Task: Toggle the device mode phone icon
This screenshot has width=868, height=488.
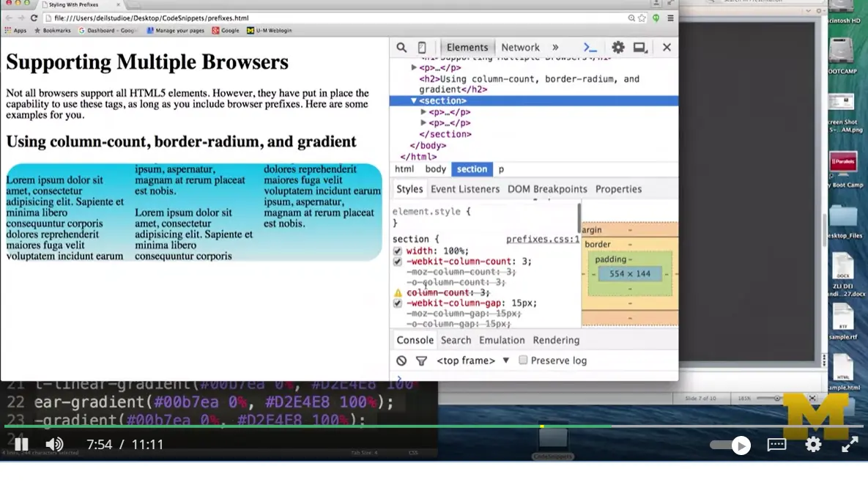Action: [422, 46]
